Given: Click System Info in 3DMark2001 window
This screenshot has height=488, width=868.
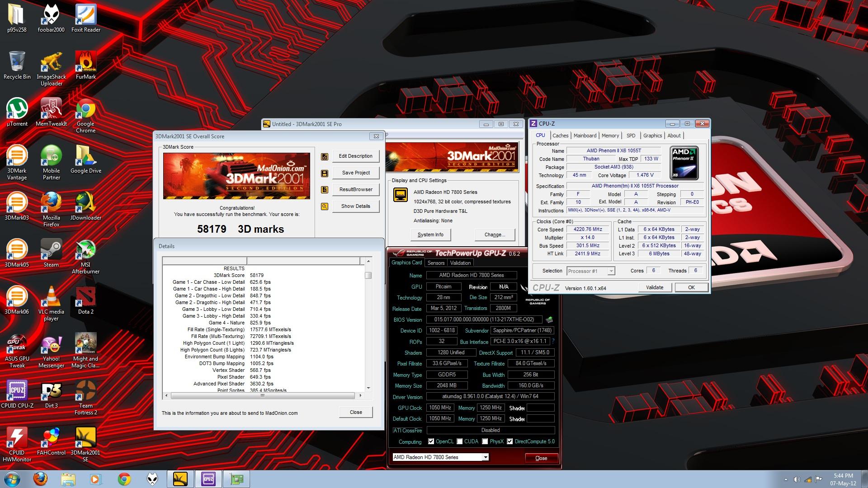Looking at the screenshot, I should point(430,235).
